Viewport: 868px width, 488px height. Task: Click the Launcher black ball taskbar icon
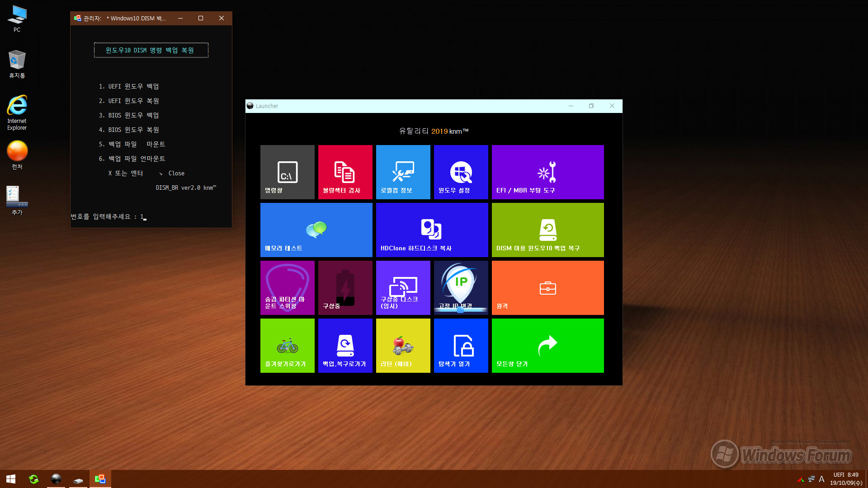[x=56, y=479]
